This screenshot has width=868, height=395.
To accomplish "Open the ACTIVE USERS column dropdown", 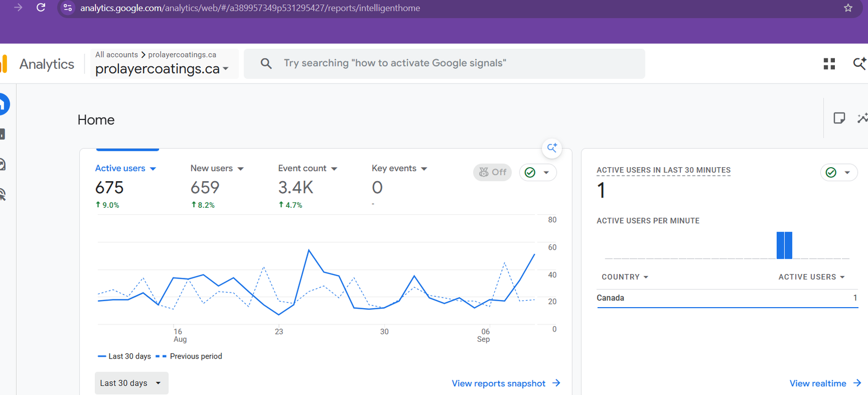I will pos(812,277).
